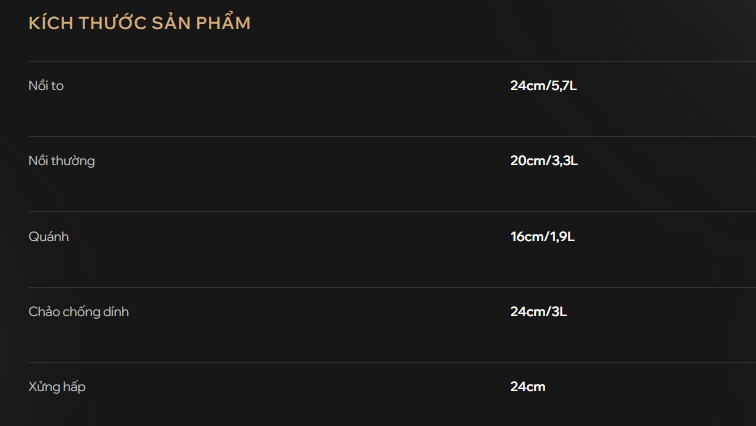Select the 'Quánh' row label
The image size is (756, 426).
48,236
